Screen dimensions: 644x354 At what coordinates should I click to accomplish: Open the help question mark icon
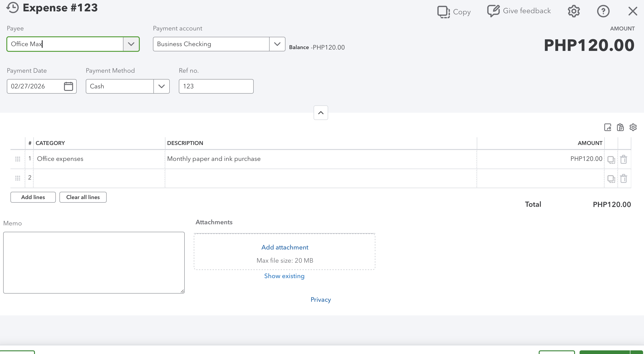pyautogui.click(x=603, y=11)
